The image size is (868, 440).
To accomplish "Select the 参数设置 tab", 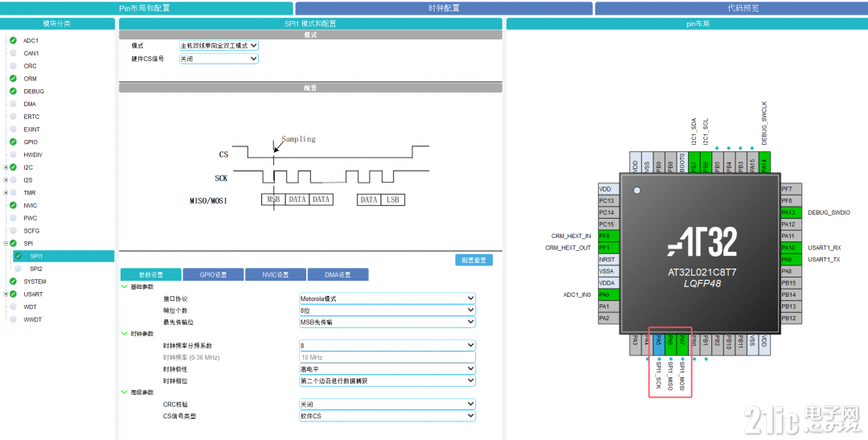I will pyautogui.click(x=151, y=275).
